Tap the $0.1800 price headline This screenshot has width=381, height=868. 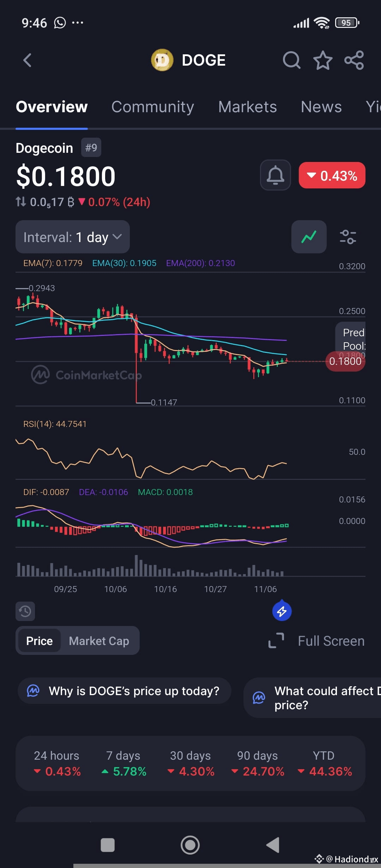[x=66, y=176]
